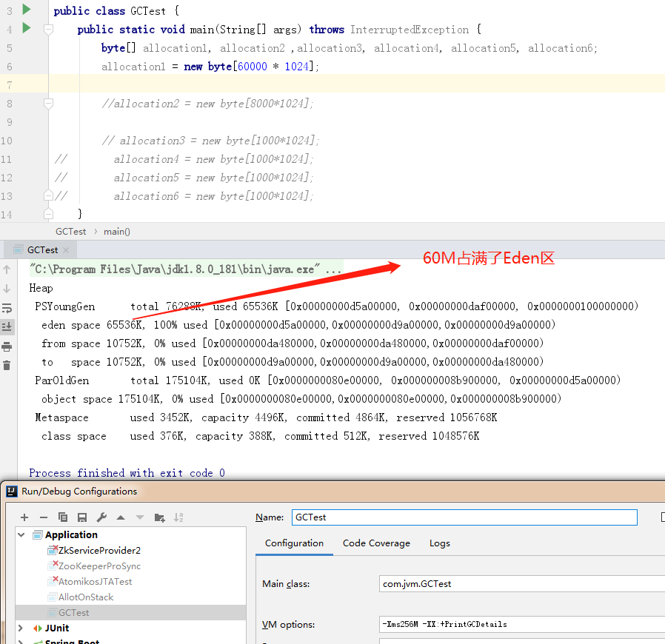Click the VM options field
Image resolution: width=665 pixels, height=644 pixels.
(521, 625)
